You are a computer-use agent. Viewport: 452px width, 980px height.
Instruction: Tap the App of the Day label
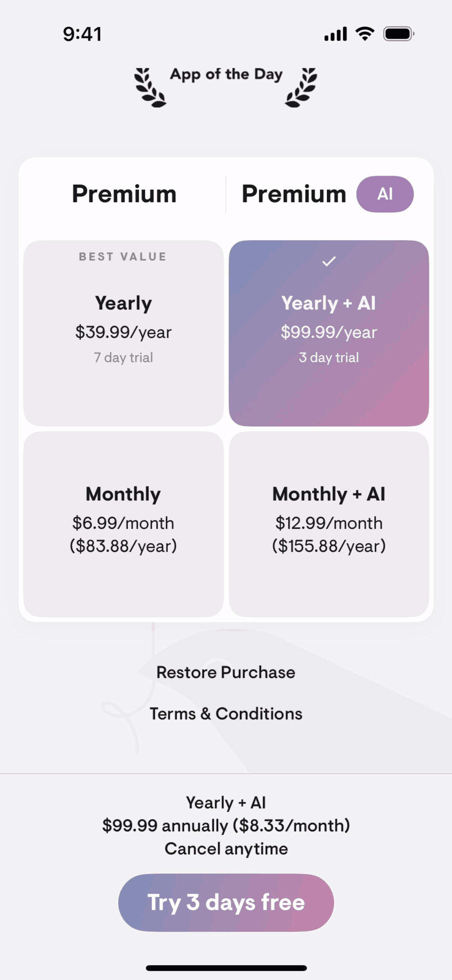click(226, 74)
